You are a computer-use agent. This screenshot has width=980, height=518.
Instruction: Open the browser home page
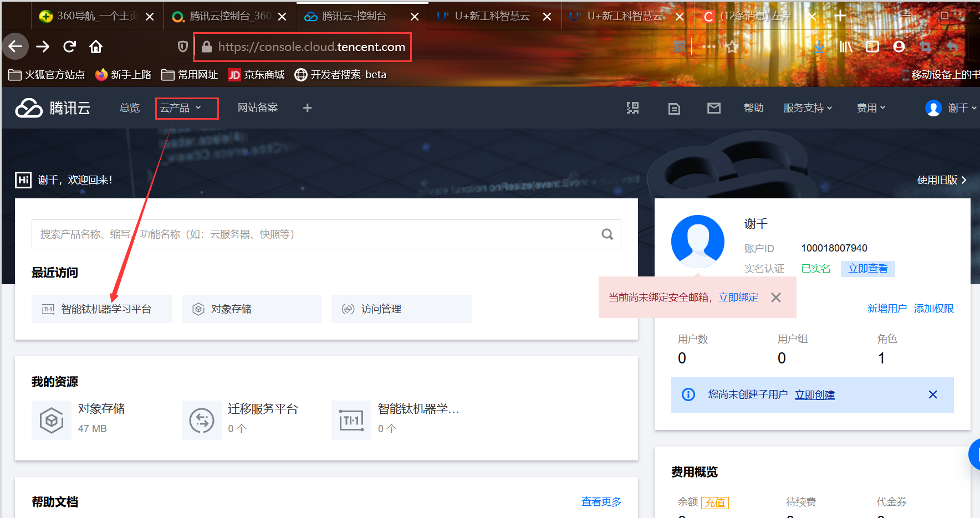coord(96,47)
